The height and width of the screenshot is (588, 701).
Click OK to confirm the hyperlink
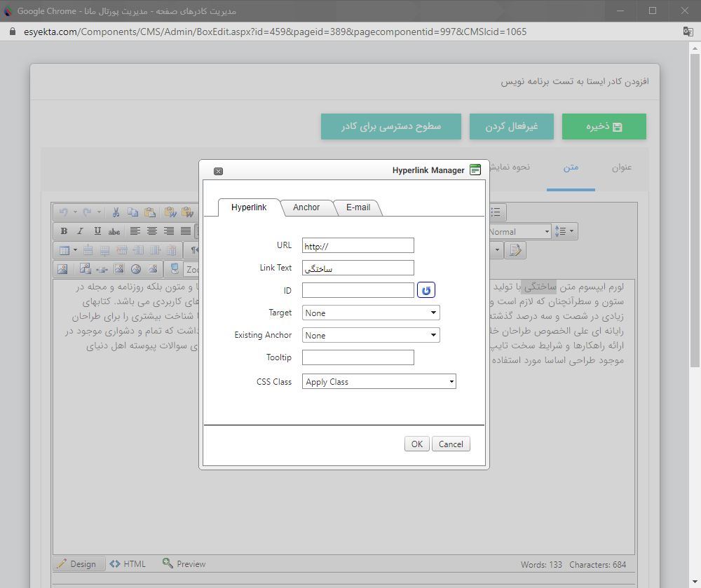pos(416,443)
